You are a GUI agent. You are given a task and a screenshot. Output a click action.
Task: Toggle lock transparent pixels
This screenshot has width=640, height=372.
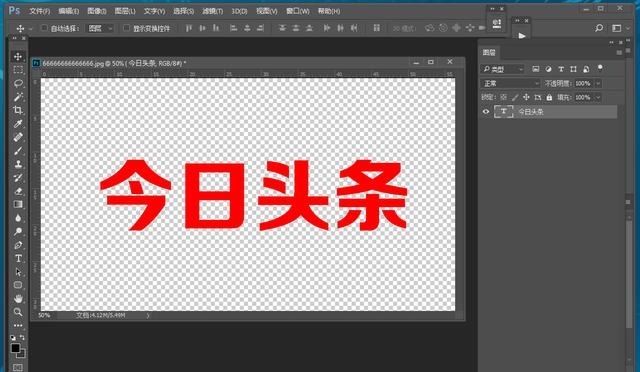click(x=504, y=97)
